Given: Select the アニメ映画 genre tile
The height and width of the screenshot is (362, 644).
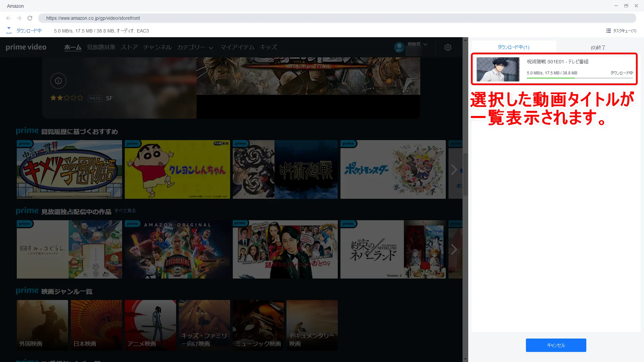Looking at the screenshot, I should [150, 325].
